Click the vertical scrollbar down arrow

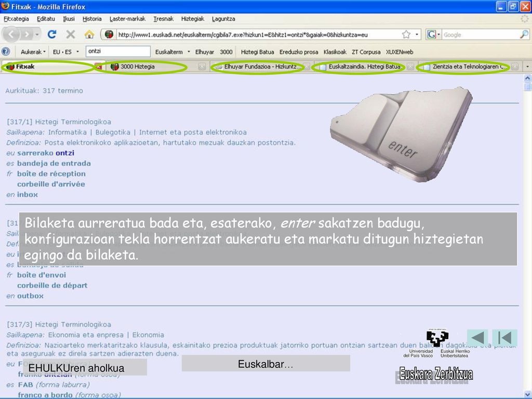[528, 394]
